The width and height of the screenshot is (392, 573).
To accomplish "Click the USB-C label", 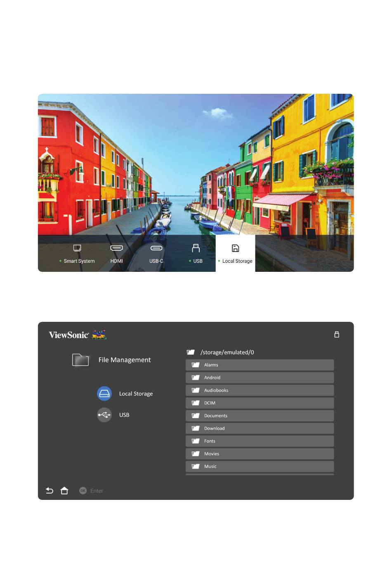I will 156,261.
